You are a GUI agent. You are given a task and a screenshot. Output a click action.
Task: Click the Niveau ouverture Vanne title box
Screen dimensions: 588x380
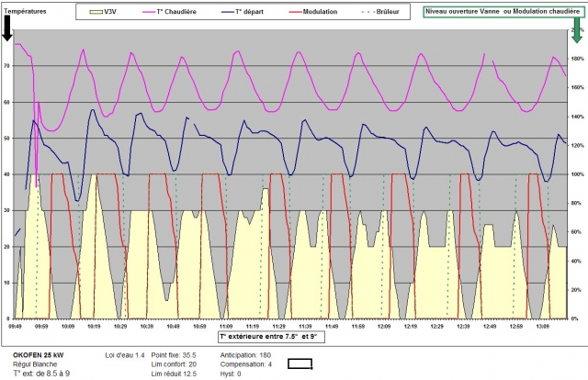(501, 11)
